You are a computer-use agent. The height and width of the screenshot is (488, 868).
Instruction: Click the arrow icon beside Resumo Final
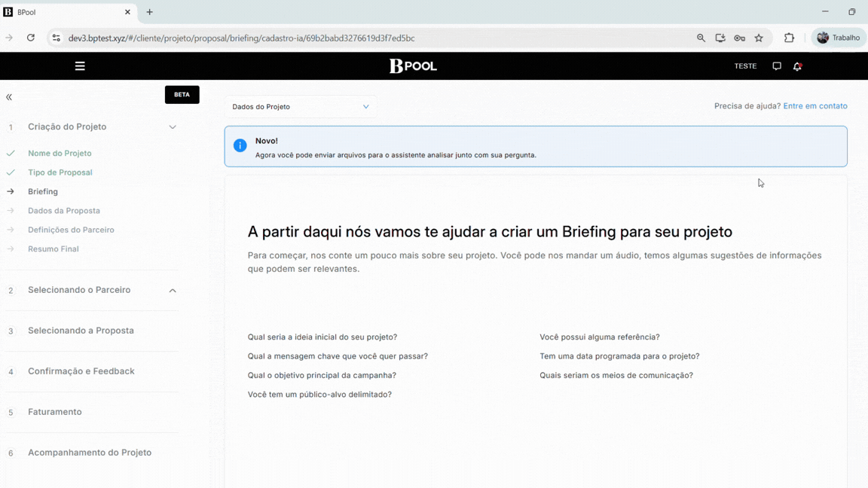[11, 249]
